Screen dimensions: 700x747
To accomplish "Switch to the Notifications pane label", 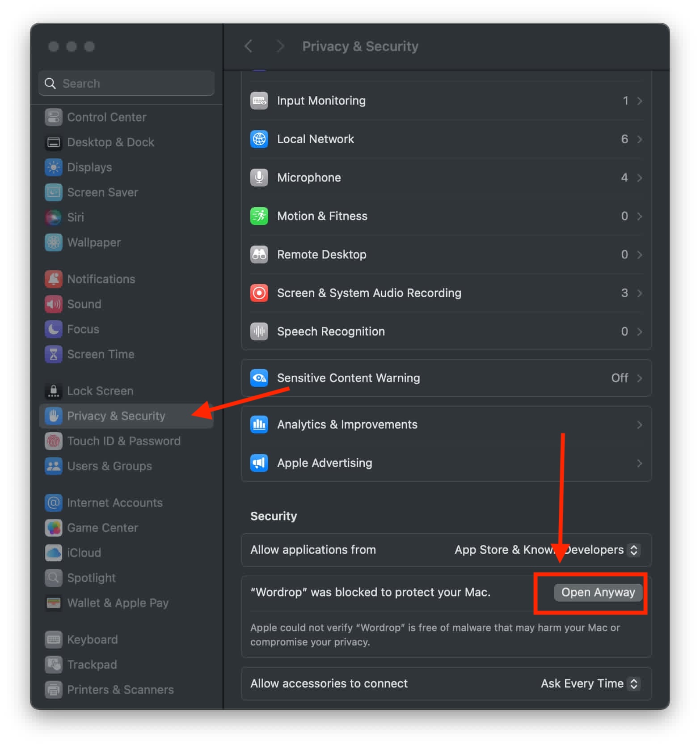I will pyautogui.click(x=101, y=279).
